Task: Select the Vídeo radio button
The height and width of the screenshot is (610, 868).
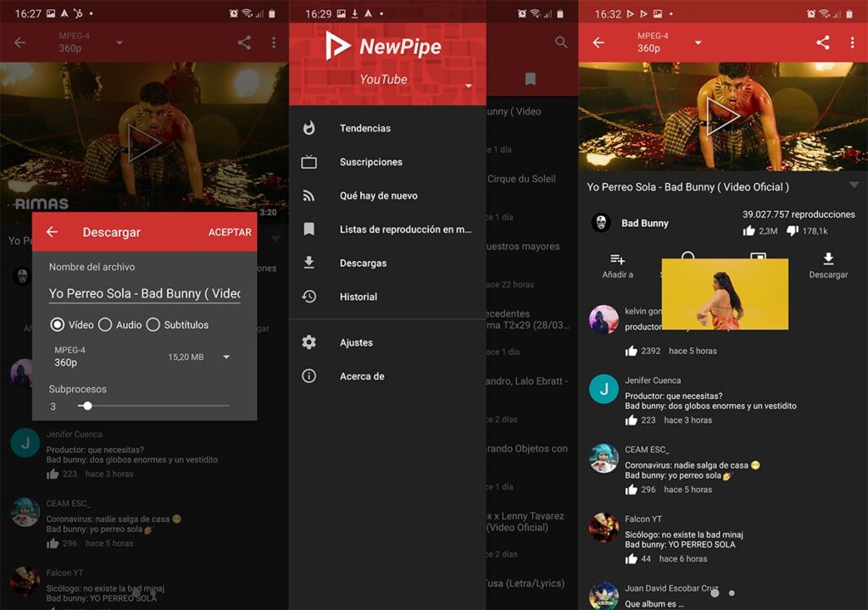Action: pos(58,324)
